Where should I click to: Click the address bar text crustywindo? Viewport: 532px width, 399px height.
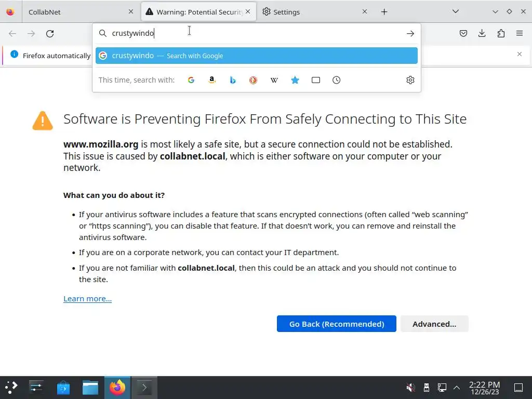tap(133, 33)
